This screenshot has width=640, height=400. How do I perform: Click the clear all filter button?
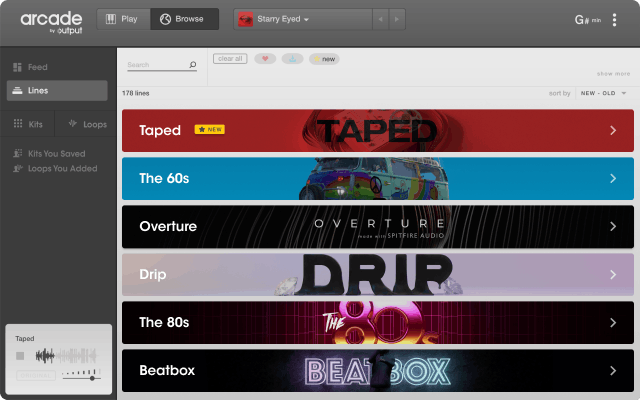click(x=230, y=59)
